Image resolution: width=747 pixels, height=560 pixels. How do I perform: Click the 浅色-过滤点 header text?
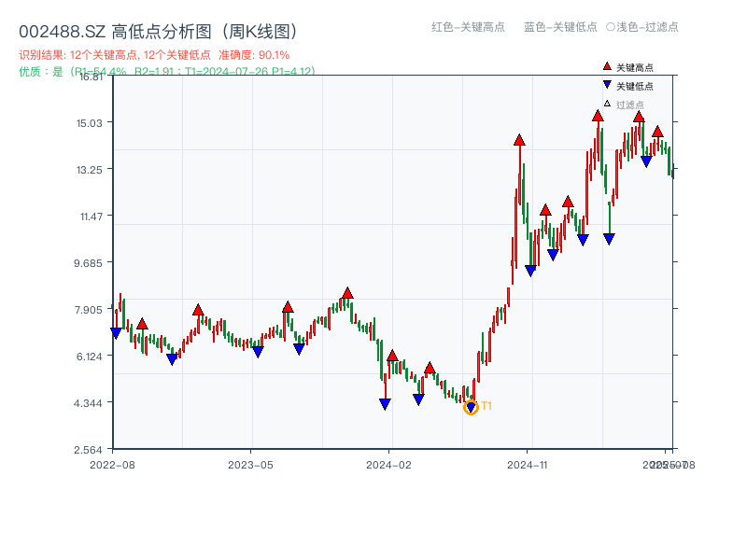pyautogui.click(x=647, y=27)
